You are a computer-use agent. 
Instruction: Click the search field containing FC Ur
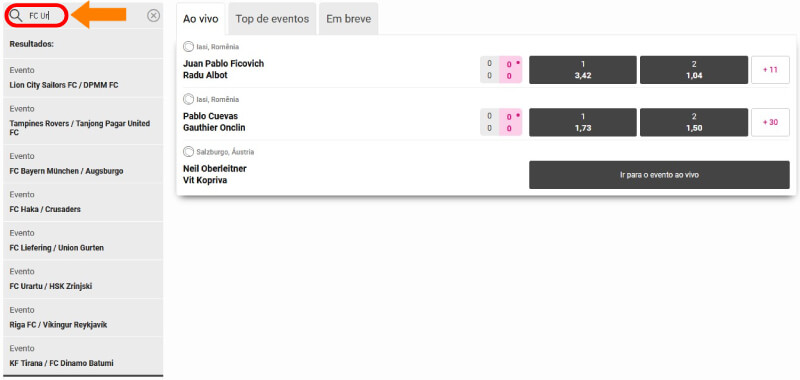pyautogui.click(x=37, y=15)
